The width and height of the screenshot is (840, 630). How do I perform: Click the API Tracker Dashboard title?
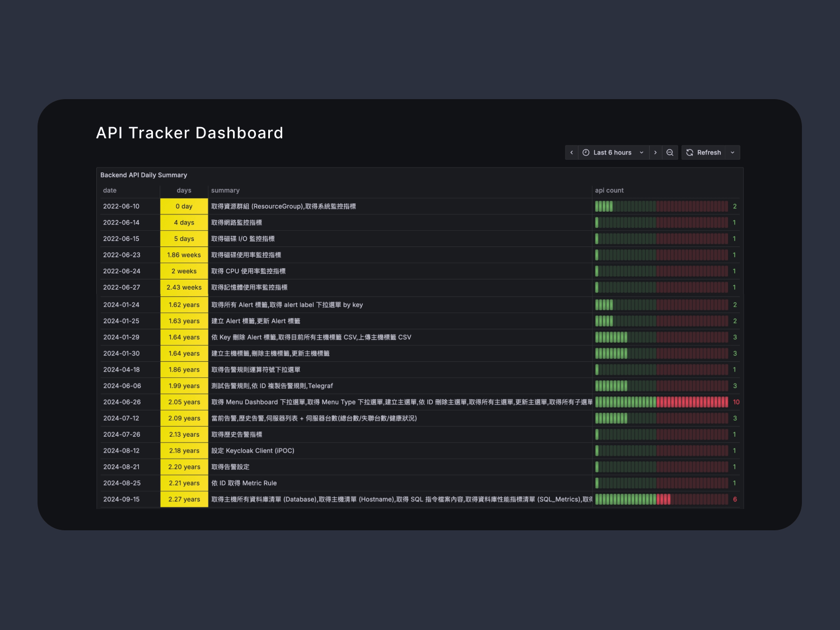tap(189, 133)
